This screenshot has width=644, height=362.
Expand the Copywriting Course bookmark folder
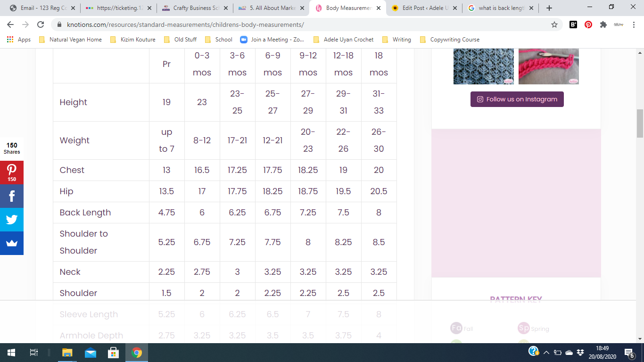click(x=450, y=40)
